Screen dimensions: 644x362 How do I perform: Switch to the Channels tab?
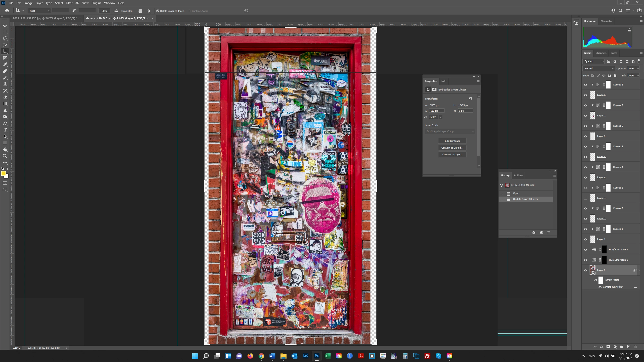tap(601, 53)
